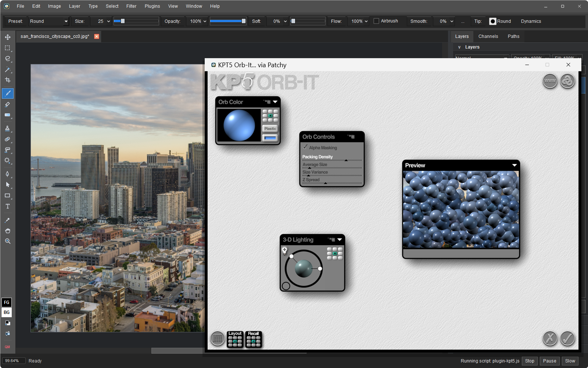Select the Lasso tool
This screenshot has height=368, width=588.
pyautogui.click(x=7, y=59)
